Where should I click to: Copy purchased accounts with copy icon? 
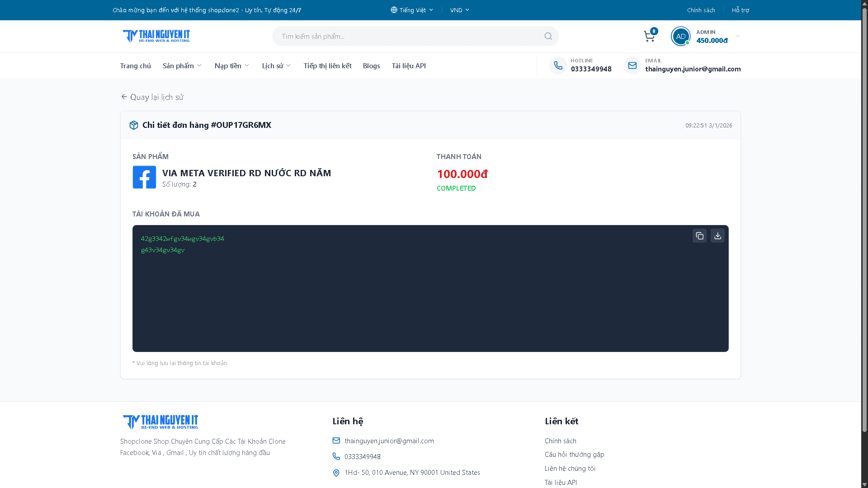[x=699, y=235]
